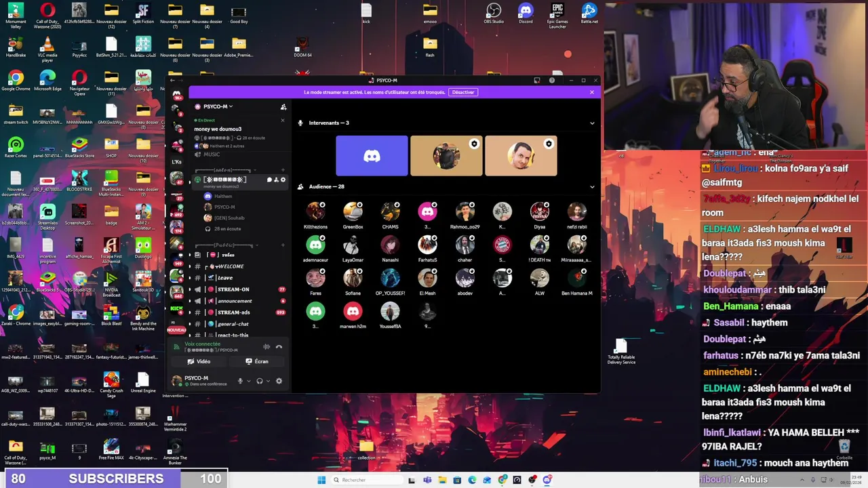
Task: Select the blue Discord-logo speaker tile
Action: (x=372, y=156)
